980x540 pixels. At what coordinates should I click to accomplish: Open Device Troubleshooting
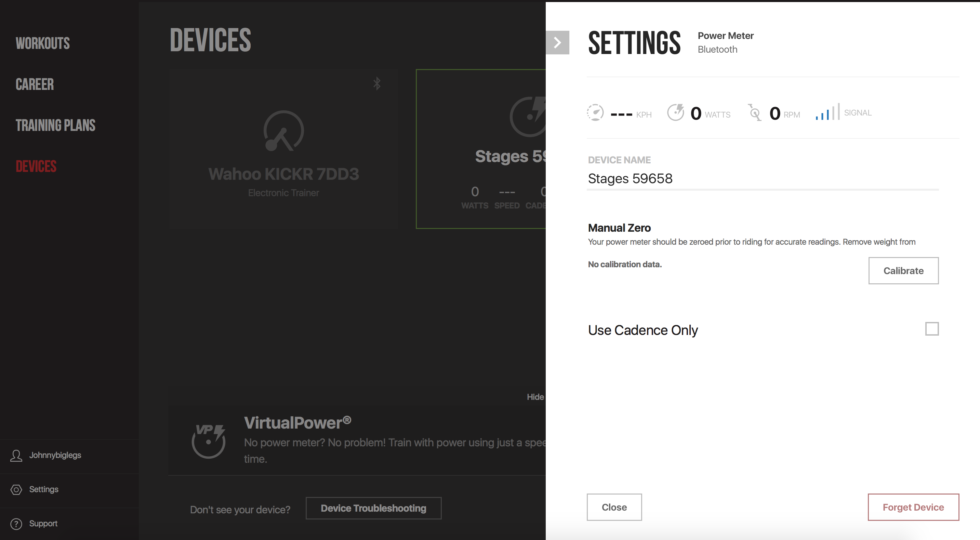coord(374,509)
